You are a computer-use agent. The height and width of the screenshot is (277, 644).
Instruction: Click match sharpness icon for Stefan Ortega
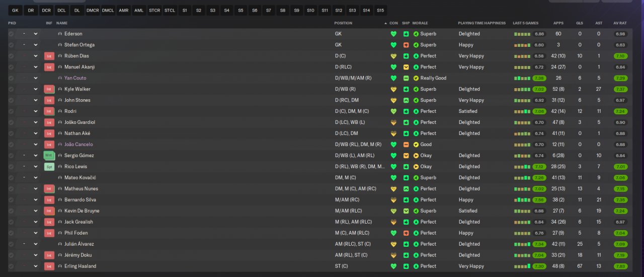click(406, 45)
